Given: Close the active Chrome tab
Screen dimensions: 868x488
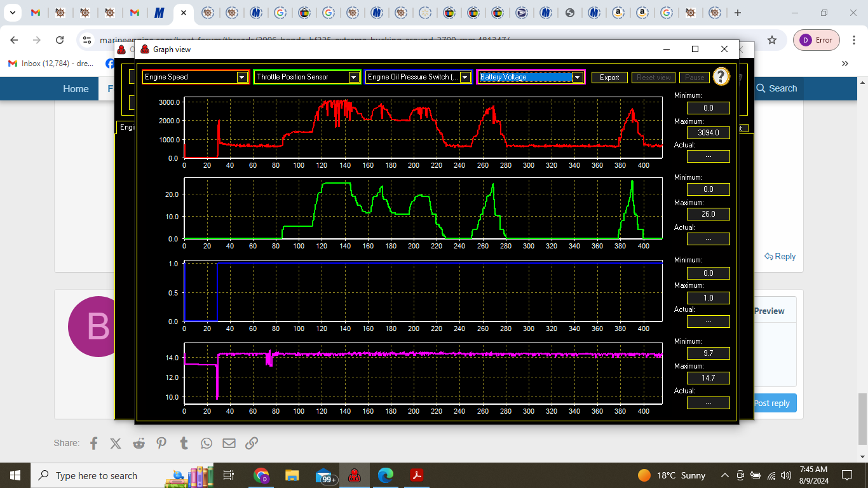Looking at the screenshot, I should [x=183, y=13].
